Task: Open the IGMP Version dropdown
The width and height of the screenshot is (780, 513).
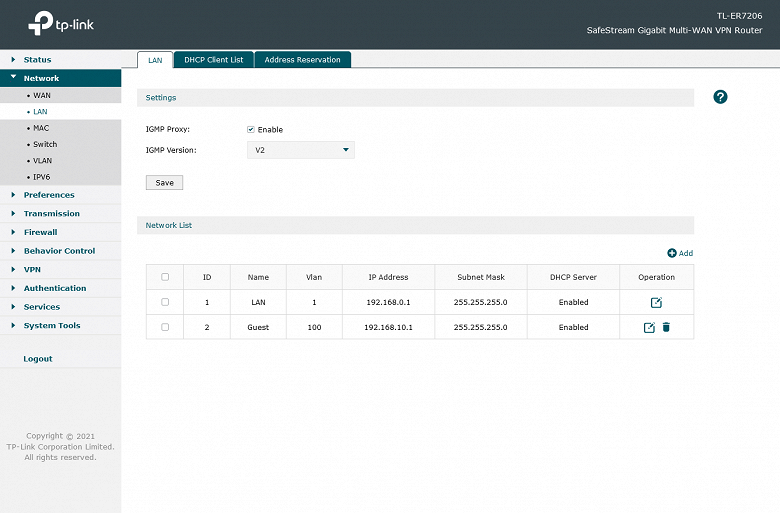Action: click(x=300, y=150)
